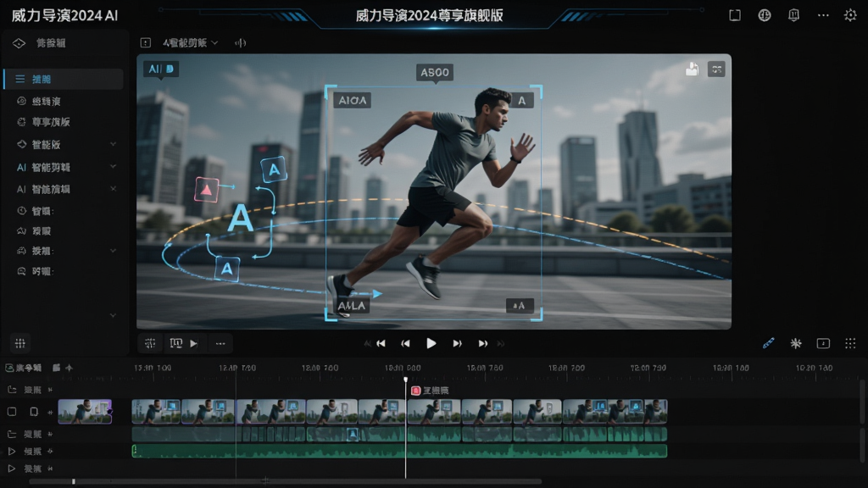Select the blue pen tool icon
This screenshot has width=868, height=488.
click(768, 344)
